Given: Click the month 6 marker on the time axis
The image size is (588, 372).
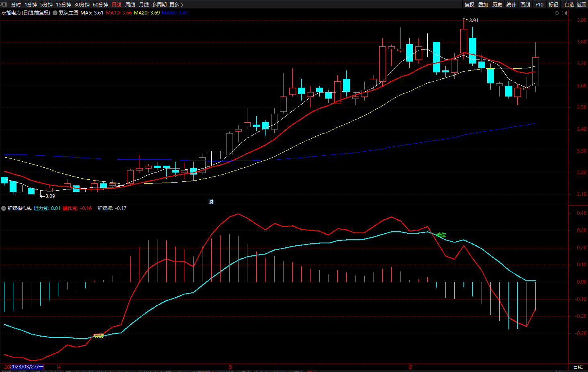Looking at the screenshot, I should (x=411, y=367).
